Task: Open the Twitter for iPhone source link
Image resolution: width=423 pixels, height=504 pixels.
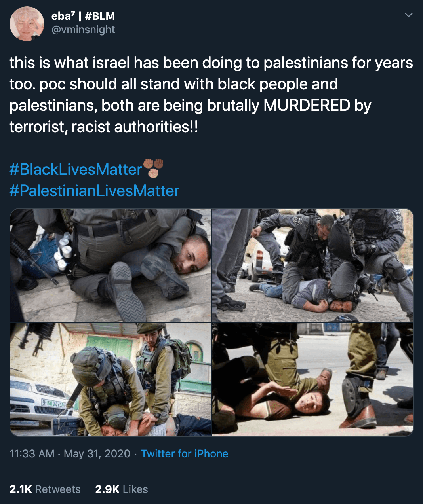Action: [185, 453]
